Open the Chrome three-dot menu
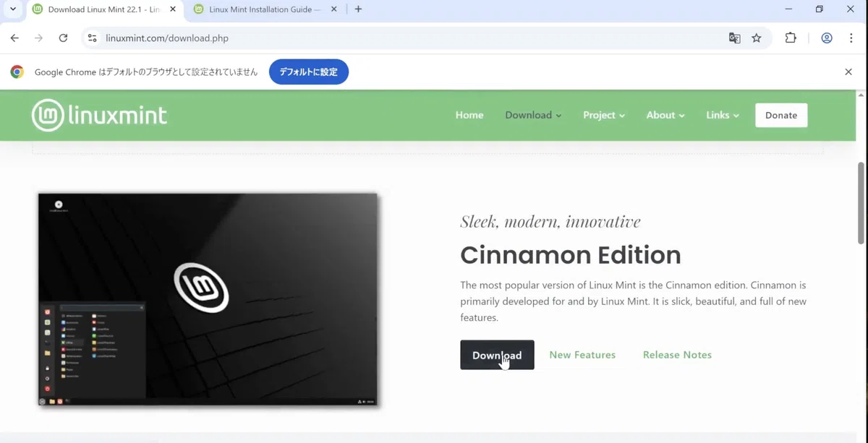The width and height of the screenshot is (868, 443). (x=851, y=38)
